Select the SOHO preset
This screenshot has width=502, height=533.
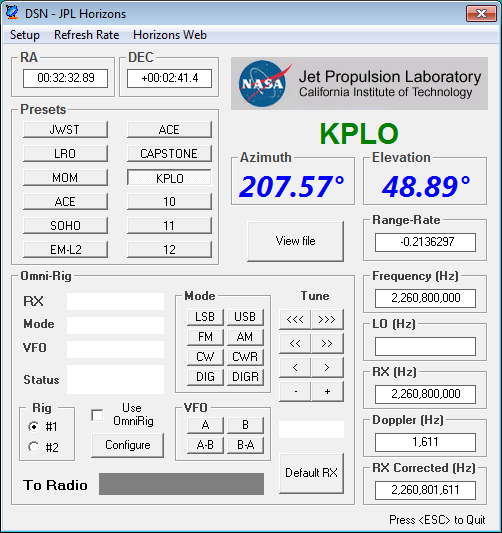[x=65, y=226]
